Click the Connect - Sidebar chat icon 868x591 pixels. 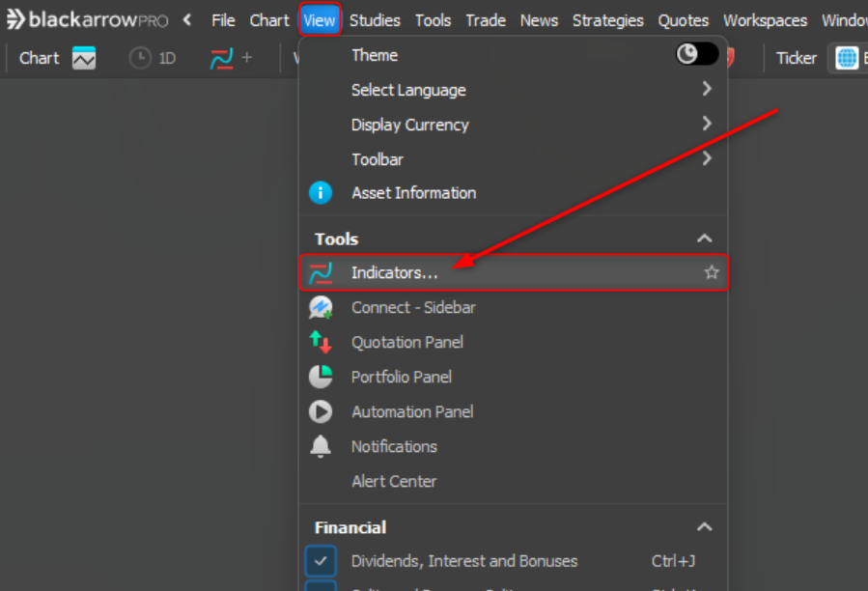coord(321,307)
